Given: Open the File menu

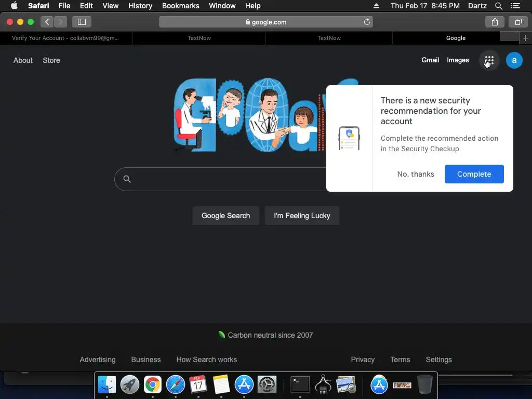Looking at the screenshot, I should point(64,6).
